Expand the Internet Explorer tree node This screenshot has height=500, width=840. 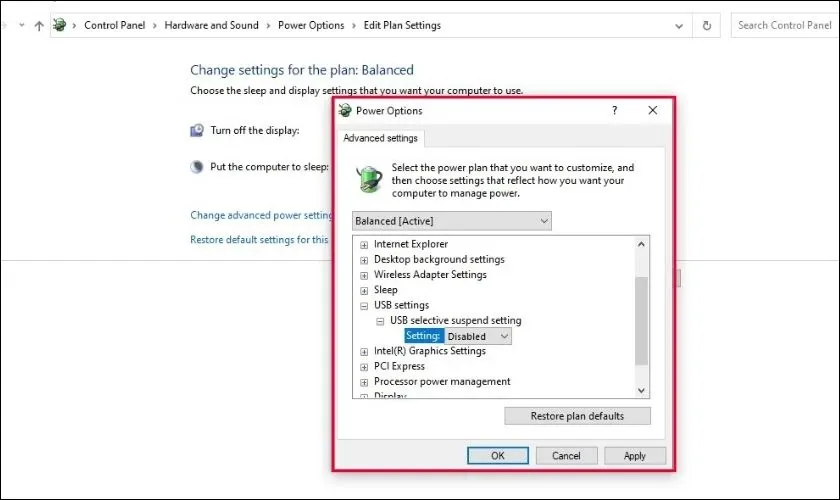[x=364, y=245]
